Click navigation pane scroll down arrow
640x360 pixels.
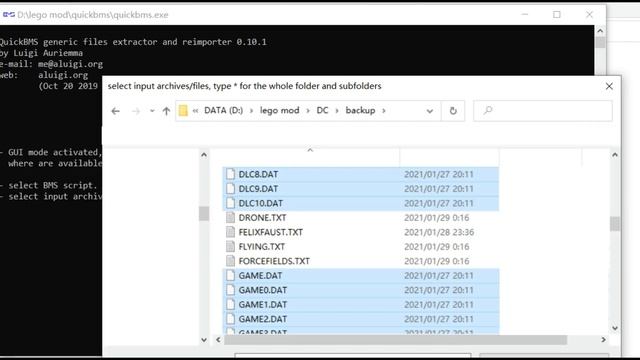tap(204, 340)
